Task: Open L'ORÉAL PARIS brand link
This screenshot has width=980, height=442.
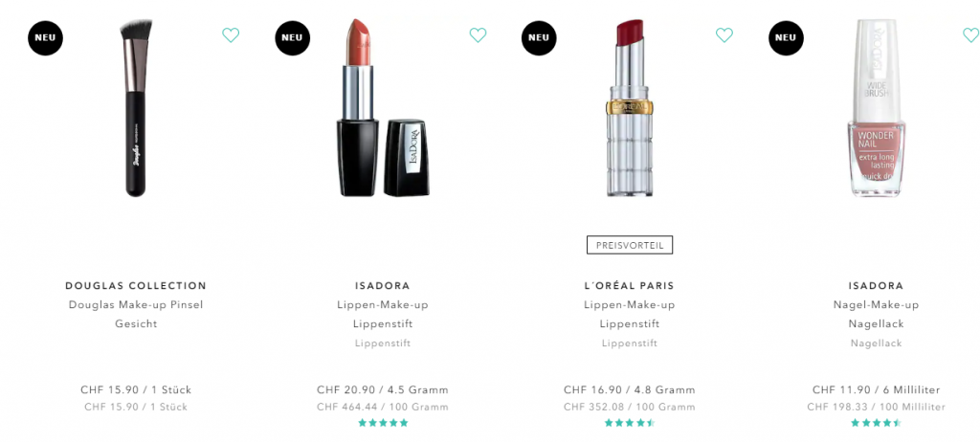Action: click(630, 286)
